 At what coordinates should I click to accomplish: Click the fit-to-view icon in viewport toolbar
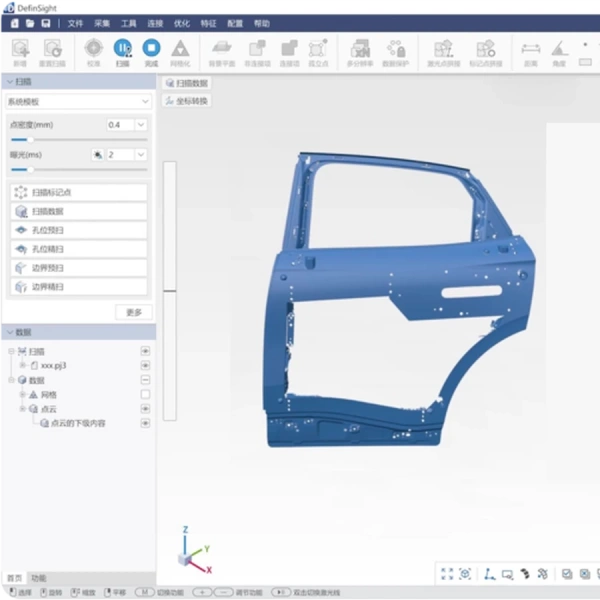pyautogui.click(x=447, y=574)
